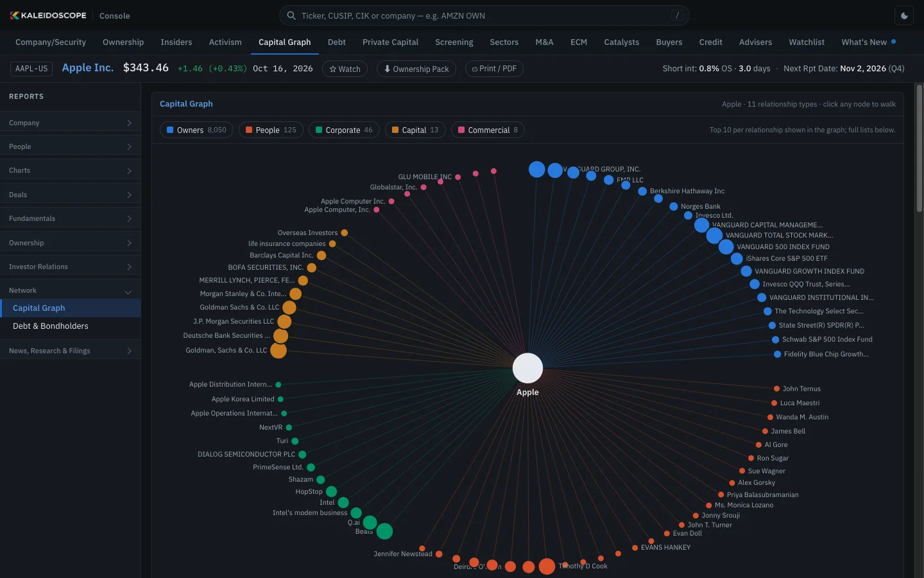
Task: Click the ticker search input field
Action: 484,15
